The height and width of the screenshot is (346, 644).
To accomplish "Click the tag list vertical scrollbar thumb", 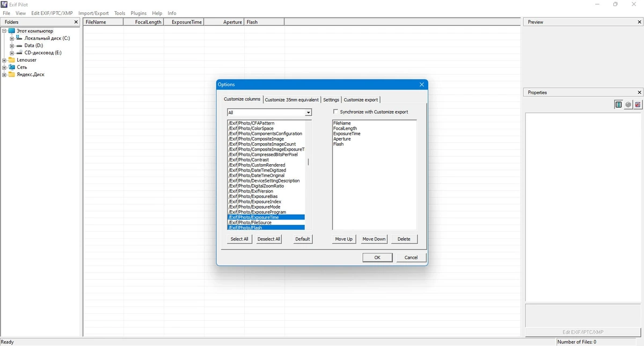I will point(308,162).
